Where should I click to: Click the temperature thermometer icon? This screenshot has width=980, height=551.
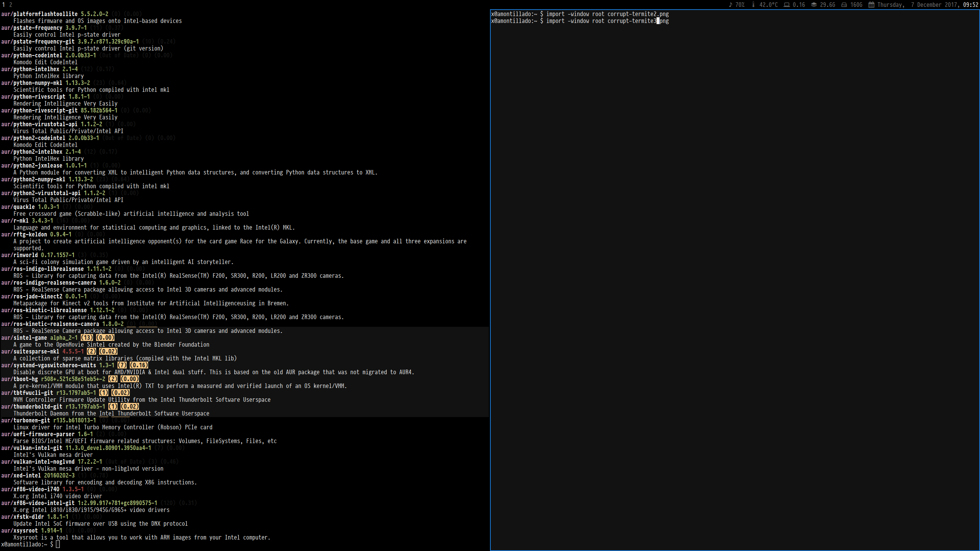pyautogui.click(x=753, y=5)
